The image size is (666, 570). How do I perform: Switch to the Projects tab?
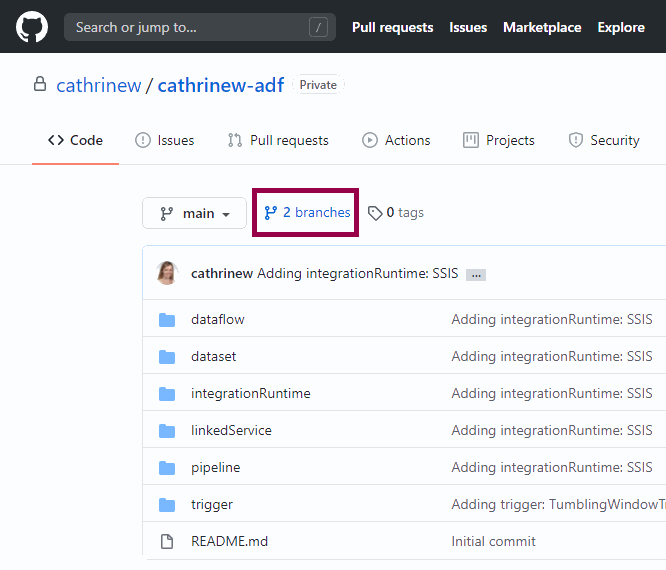click(499, 141)
